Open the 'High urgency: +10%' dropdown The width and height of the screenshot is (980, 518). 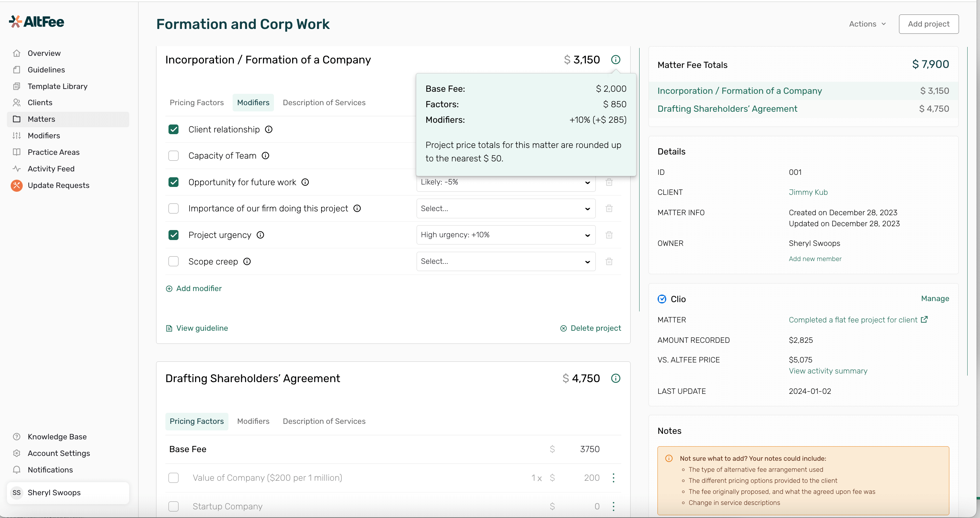pos(506,235)
